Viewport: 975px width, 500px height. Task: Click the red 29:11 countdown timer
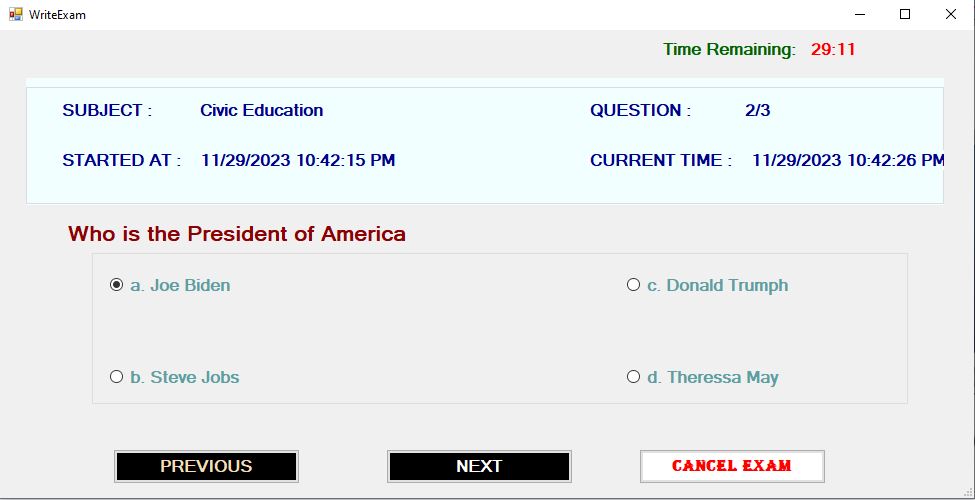833,50
